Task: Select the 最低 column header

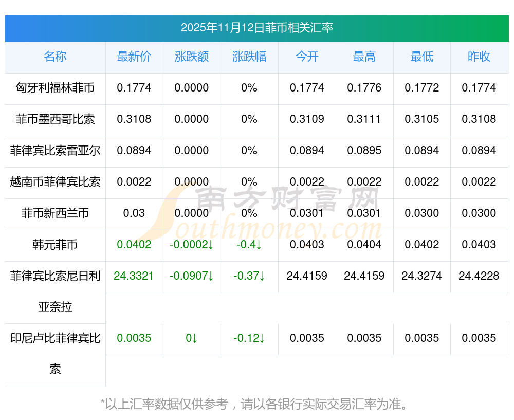Action: (422, 57)
